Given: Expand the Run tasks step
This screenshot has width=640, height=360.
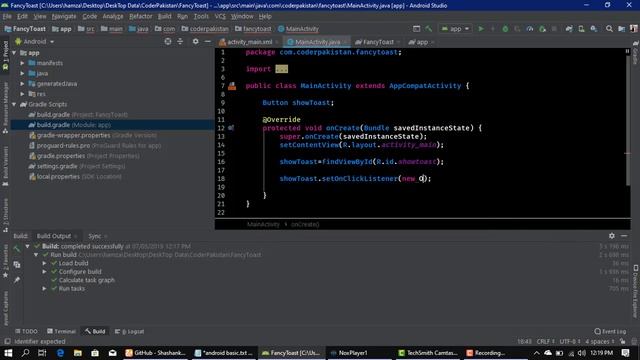Looking at the screenshot, I should coord(44,289).
